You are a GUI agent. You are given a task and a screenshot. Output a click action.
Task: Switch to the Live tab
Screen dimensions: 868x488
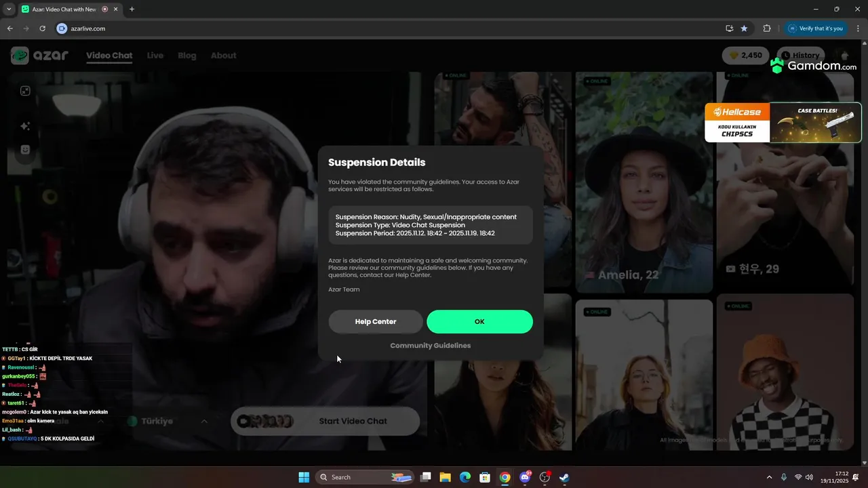(x=155, y=56)
